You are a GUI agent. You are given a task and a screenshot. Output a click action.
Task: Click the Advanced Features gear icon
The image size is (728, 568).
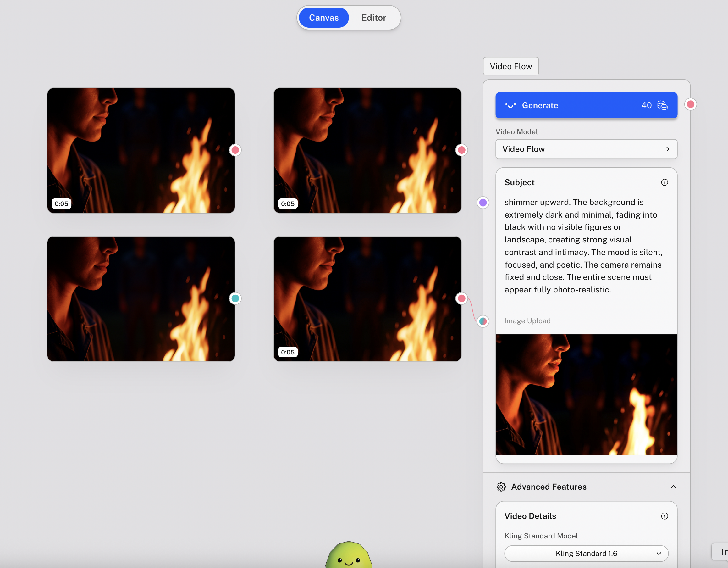tap(501, 487)
